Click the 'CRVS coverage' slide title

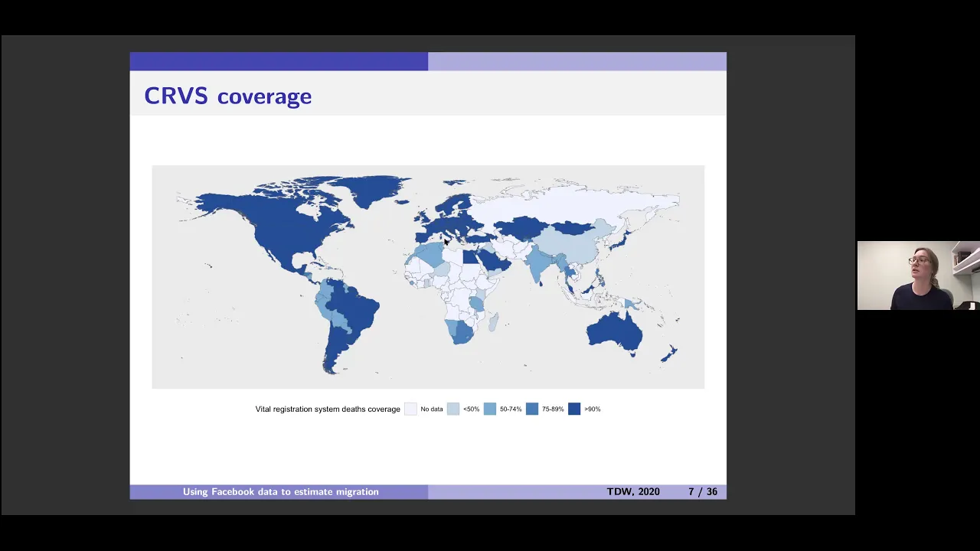click(x=227, y=96)
